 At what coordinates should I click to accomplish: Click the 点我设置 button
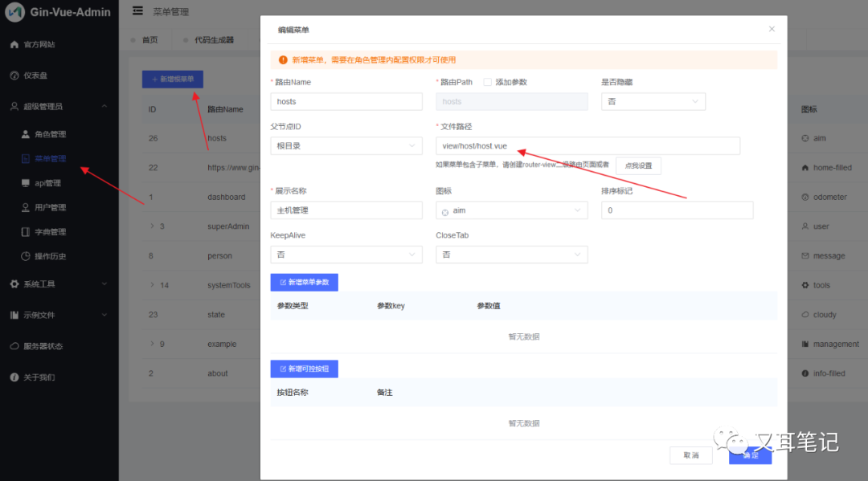[638, 165]
